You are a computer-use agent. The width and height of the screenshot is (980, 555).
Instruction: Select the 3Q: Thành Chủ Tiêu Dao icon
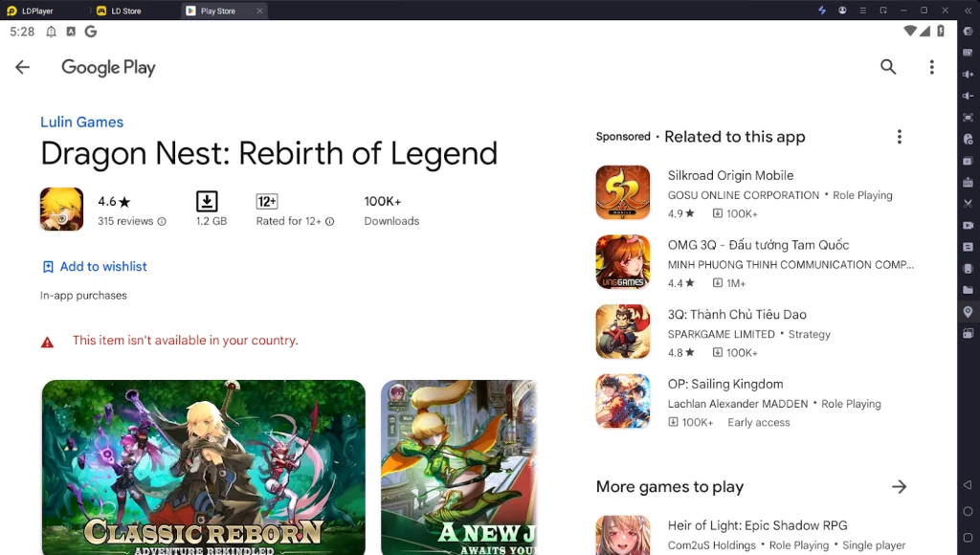pyautogui.click(x=622, y=331)
